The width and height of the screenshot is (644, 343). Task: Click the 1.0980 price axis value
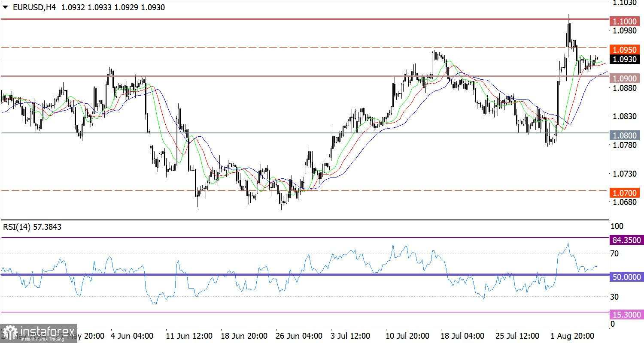pos(624,31)
